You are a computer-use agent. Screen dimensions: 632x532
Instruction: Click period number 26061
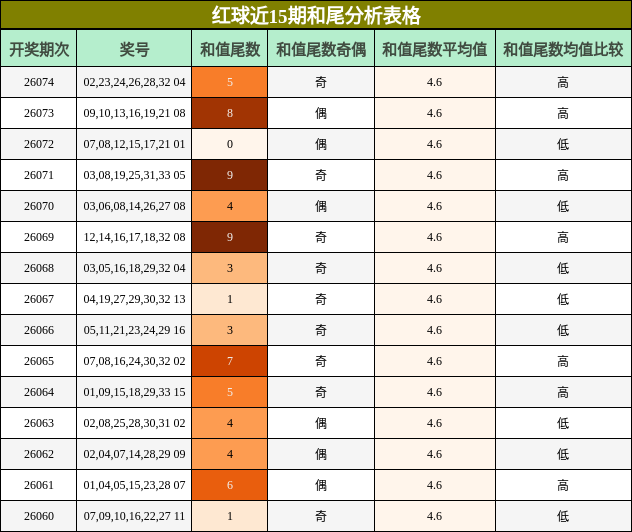point(39,486)
